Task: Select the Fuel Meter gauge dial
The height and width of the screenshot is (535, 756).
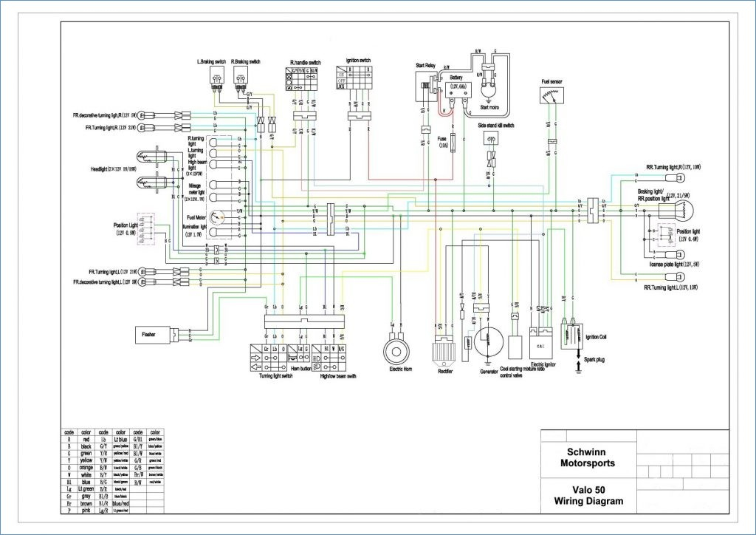Action: [x=216, y=217]
